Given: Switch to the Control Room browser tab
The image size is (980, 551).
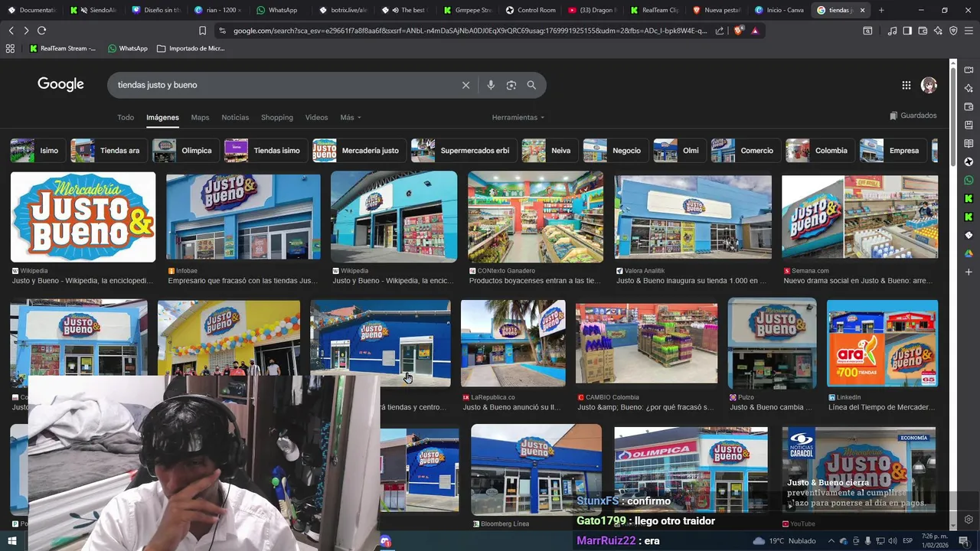Looking at the screenshot, I should (x=531, y=10).
